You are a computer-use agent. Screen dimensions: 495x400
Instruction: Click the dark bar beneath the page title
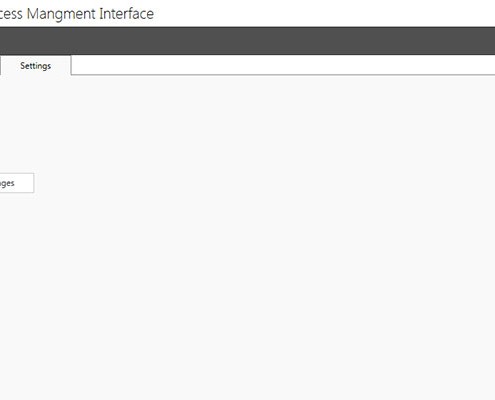point(247,41)
